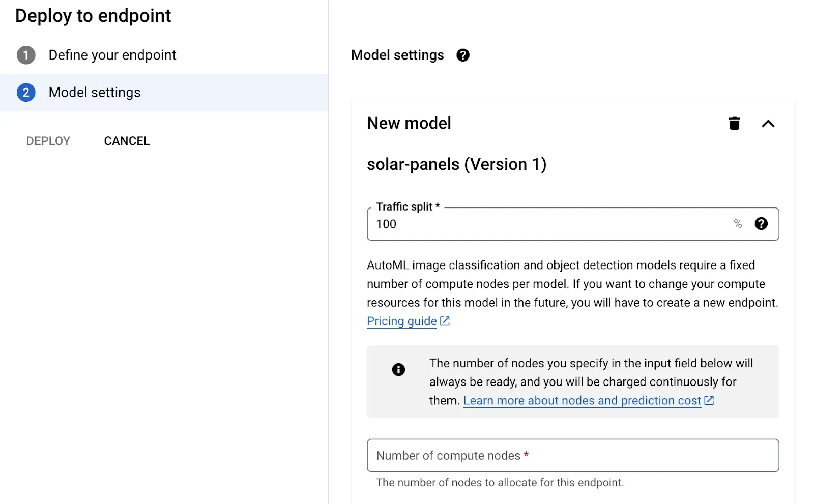Select the Model settings step

pos(95,93)
